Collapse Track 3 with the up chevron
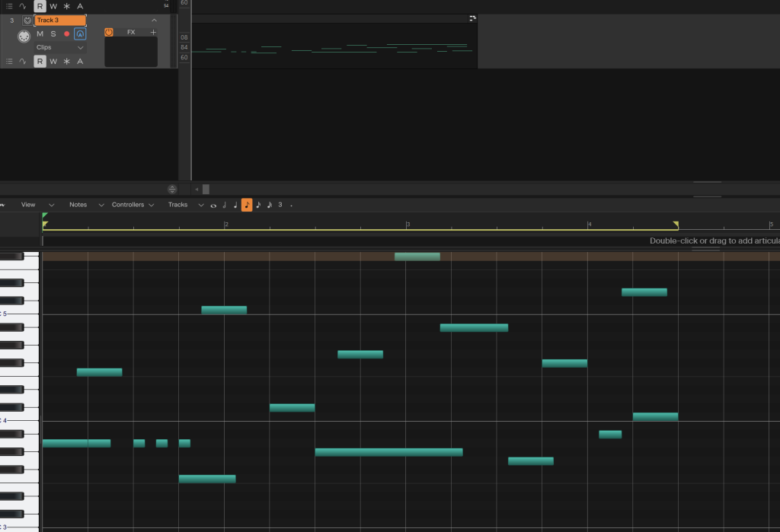 point(154,21)
